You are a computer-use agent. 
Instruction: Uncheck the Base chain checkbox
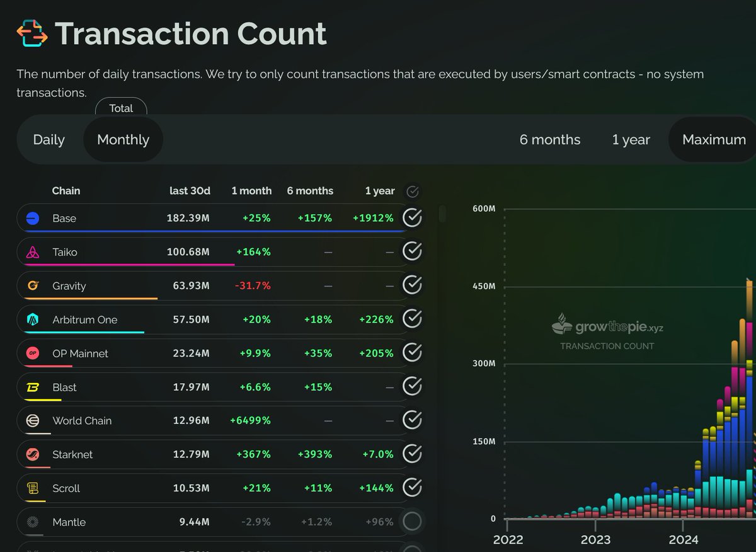(x=412, y=218)
